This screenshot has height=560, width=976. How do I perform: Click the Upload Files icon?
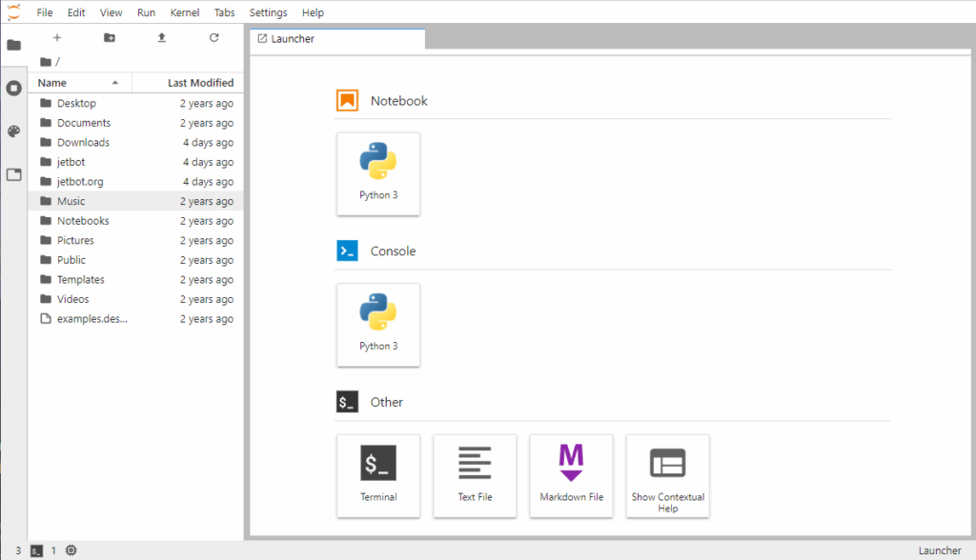click(161, 38)
